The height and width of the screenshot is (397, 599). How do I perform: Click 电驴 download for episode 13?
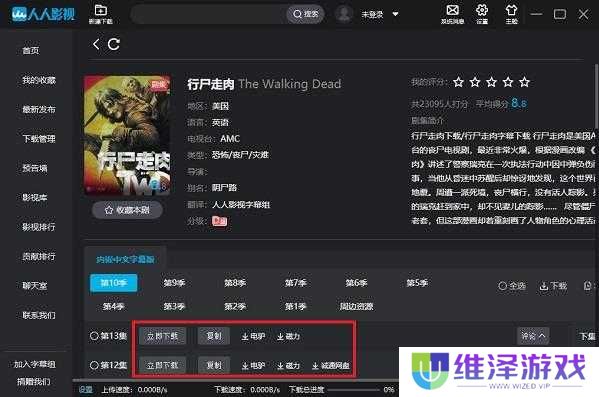254,336
